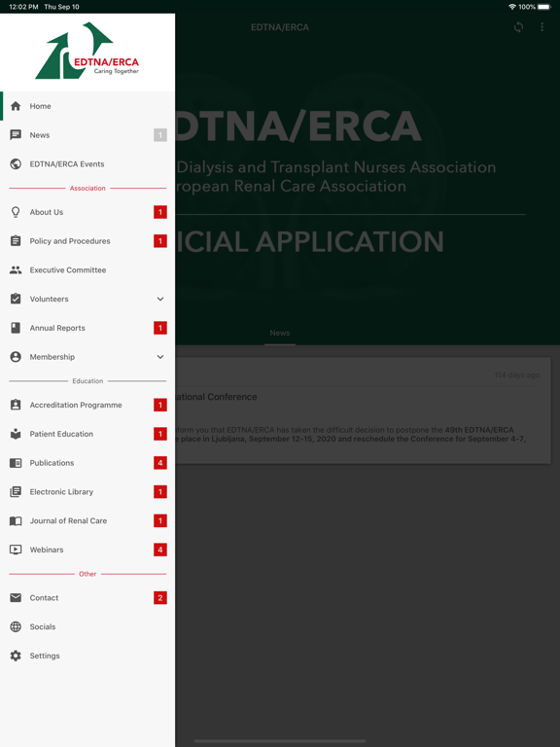Open the dimmed conference news card
The height and width of the screenshot is (747, 560).
(363, 410)
